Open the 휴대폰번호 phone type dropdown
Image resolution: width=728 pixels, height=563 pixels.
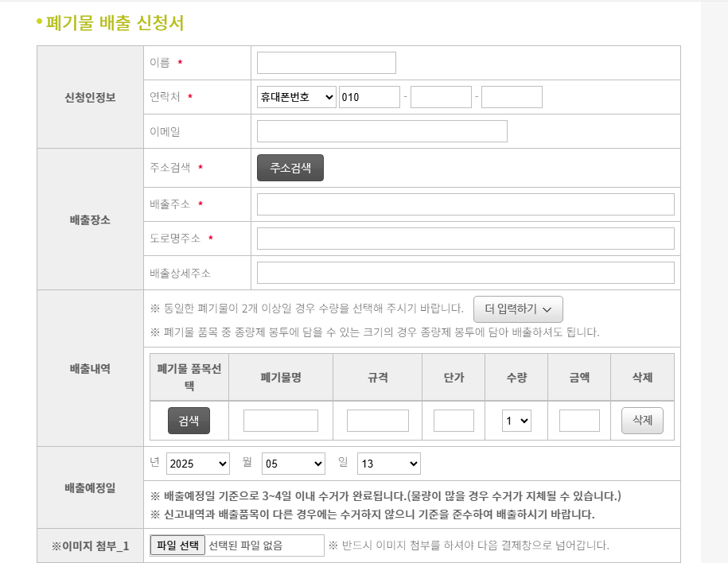tap(296, 95)
